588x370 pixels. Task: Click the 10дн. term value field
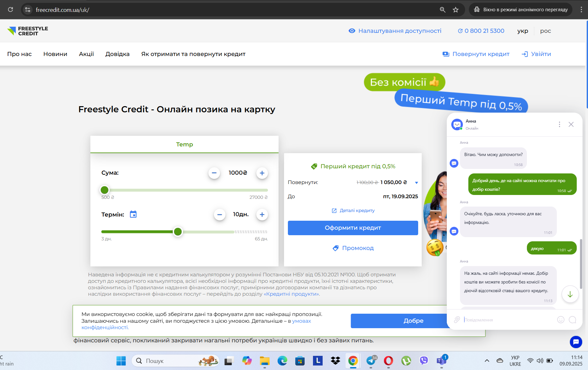pos(241,214)
